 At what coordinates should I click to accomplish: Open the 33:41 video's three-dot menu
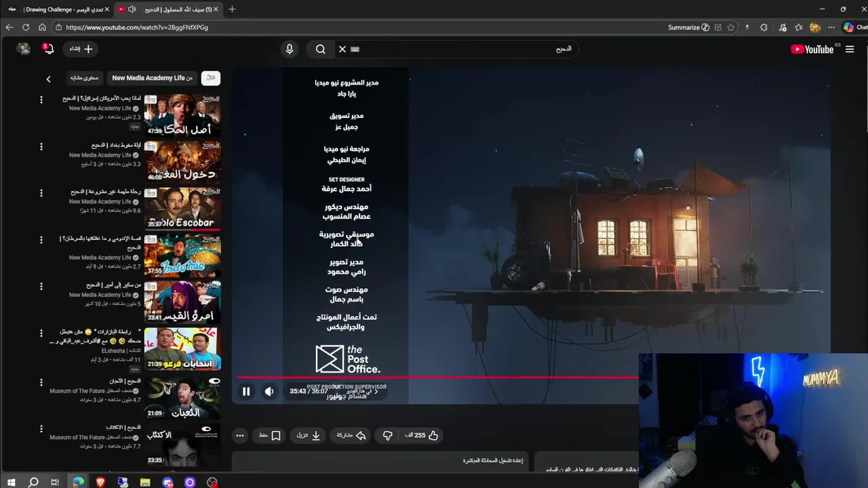tap(41, 287)
